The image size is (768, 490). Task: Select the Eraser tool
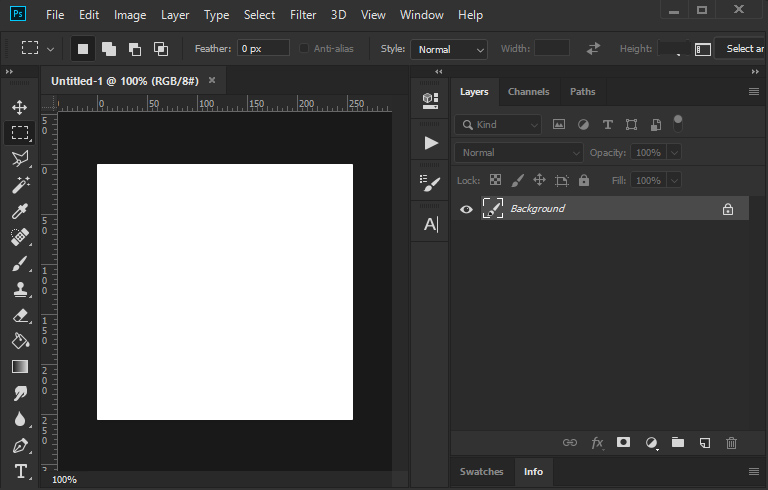click(20, 316)
